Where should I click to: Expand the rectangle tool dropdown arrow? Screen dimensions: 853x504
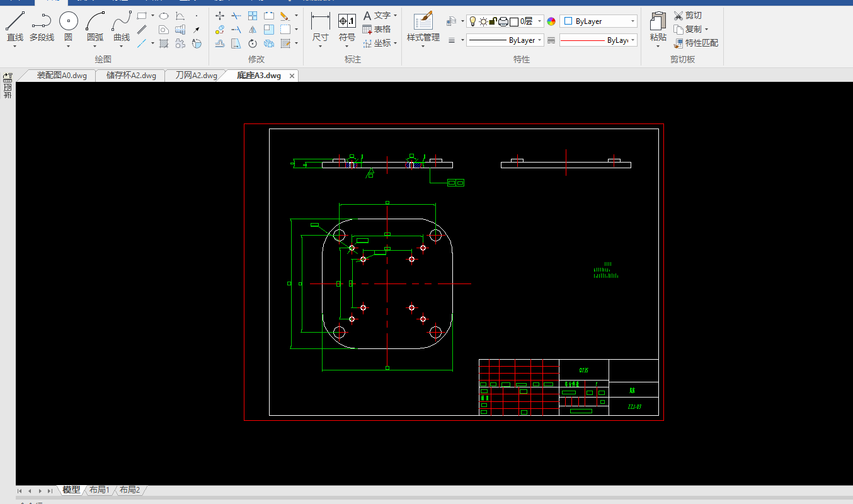click(x=152, y=16)
